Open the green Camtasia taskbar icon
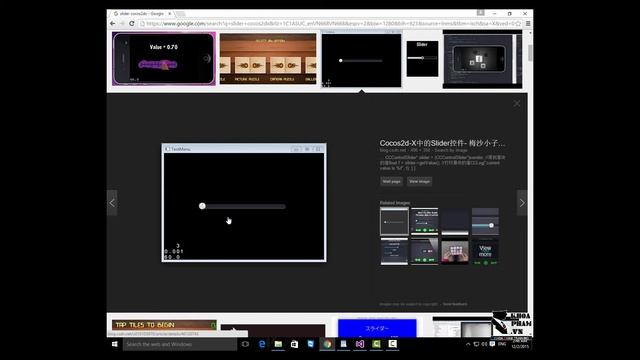 coord(376,344)
